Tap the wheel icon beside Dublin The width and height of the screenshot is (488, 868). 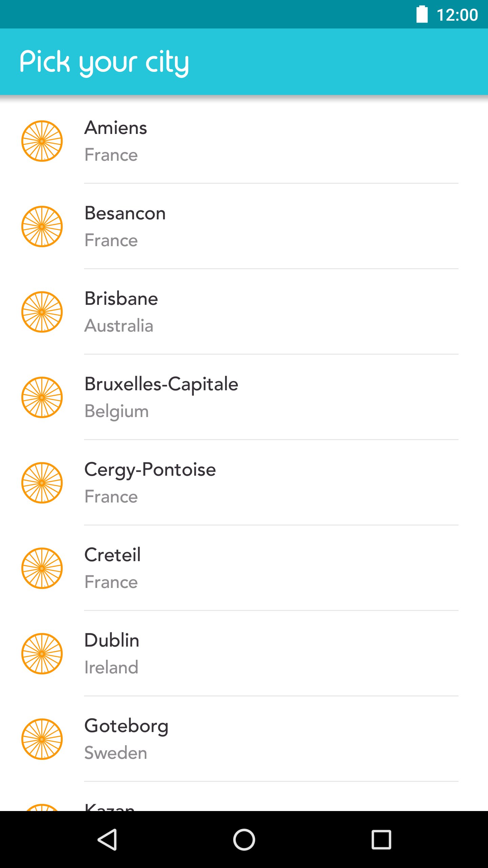[x=42, y=654]
